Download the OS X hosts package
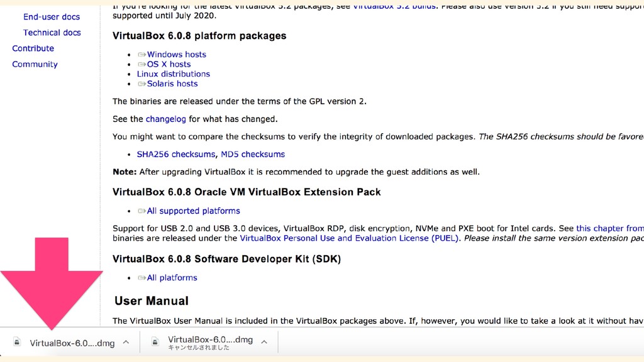Viewport: 644px width, 362px height. coord(169,64)
